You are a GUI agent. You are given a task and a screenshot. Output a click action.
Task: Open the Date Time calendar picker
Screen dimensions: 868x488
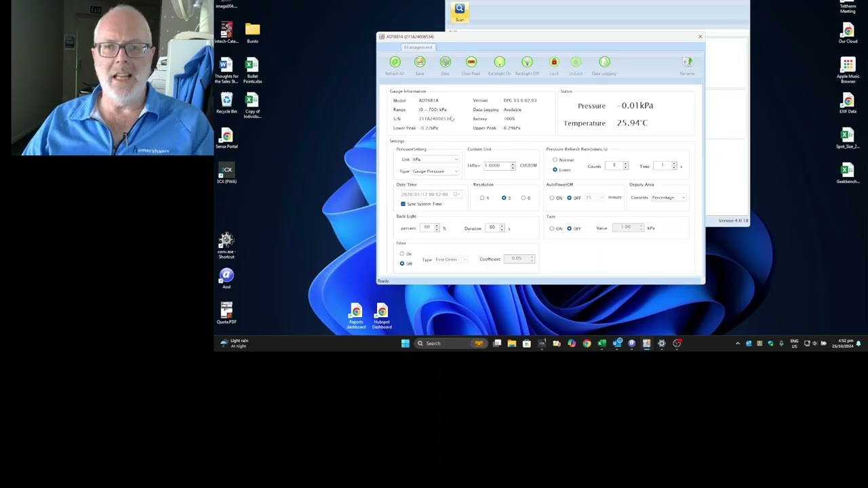coord(458,195)
